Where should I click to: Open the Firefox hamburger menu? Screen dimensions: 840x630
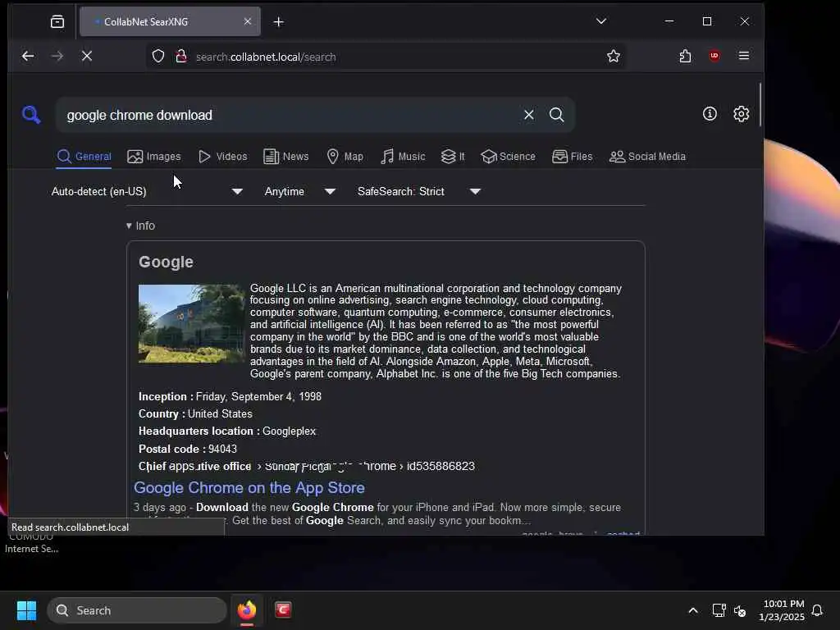[x=743, y=56]
